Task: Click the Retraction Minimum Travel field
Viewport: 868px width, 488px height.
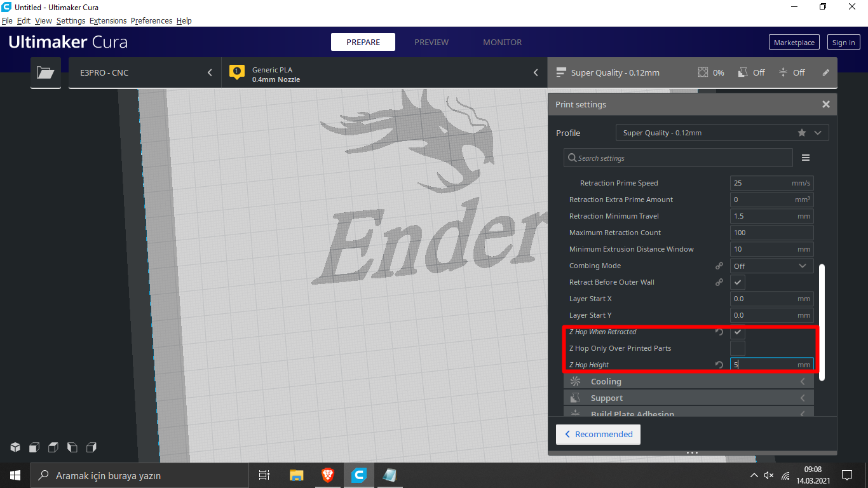Action: coord(772,216)
